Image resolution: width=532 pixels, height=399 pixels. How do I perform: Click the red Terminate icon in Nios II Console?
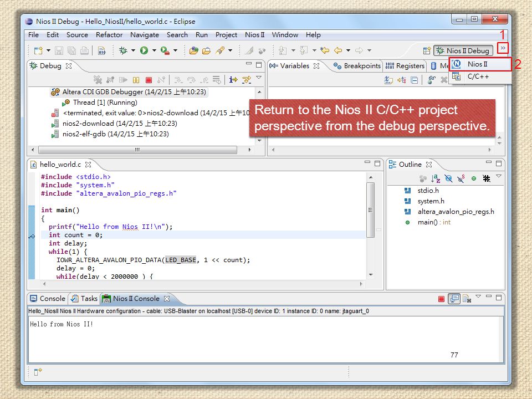coord(441,299)
